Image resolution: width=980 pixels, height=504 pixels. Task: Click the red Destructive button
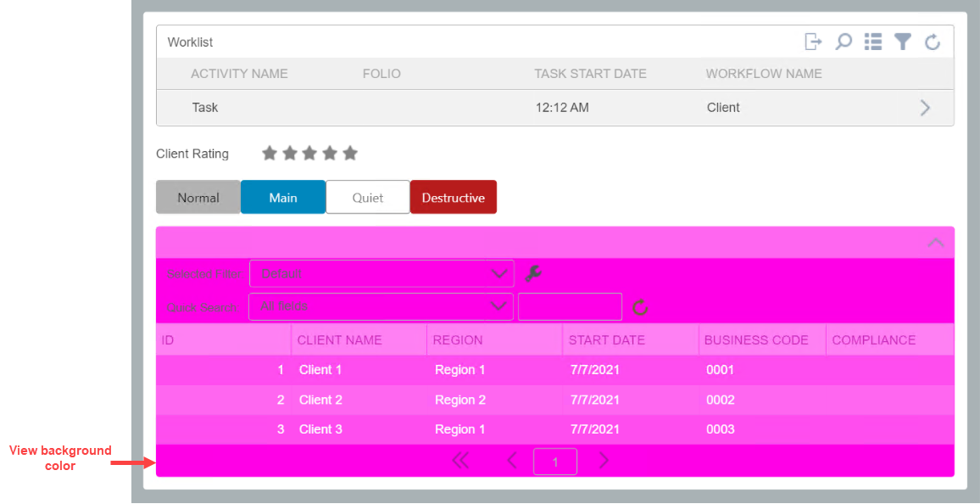(x=454, y=198)
